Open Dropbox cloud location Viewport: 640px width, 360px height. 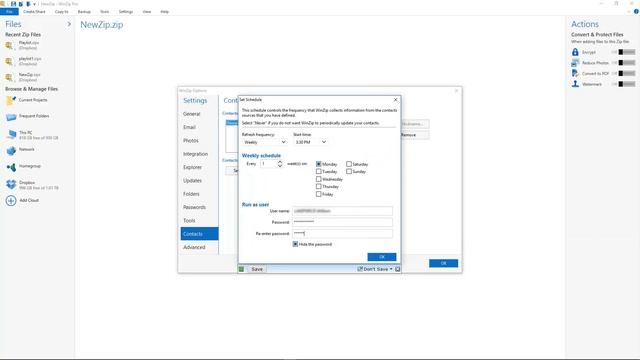coord(33,185)
